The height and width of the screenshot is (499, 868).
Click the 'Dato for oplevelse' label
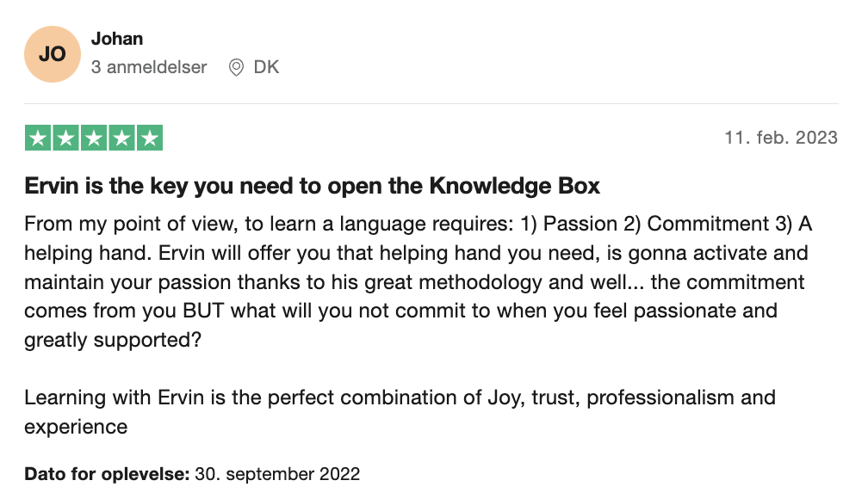point(107,474)
